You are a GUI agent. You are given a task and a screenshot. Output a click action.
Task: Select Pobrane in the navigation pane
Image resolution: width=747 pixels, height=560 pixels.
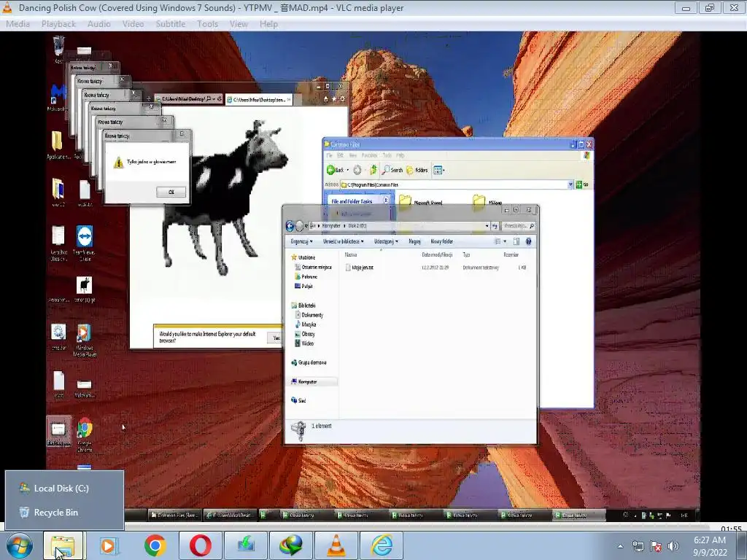tap(306, 276)
